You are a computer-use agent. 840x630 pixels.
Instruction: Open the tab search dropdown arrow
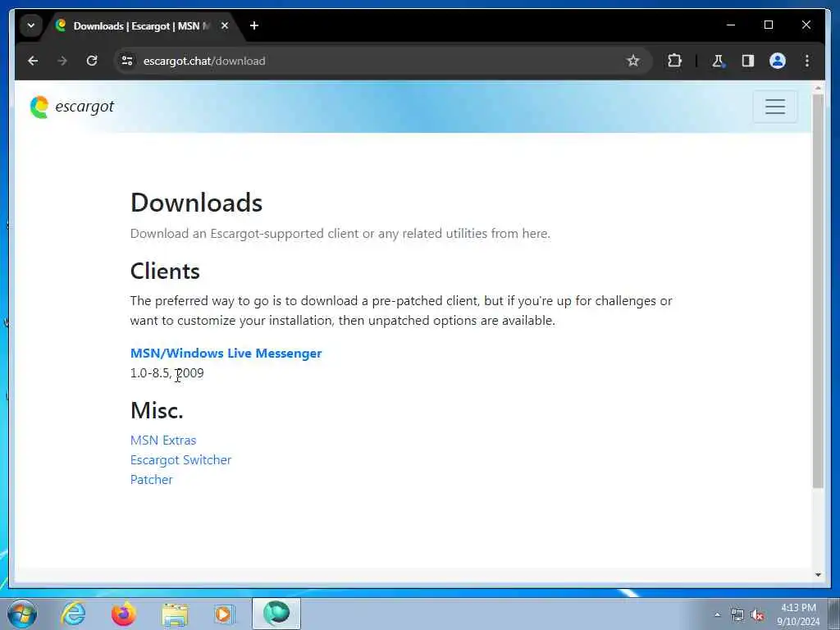pyautogui.click(x=31, y=25)
